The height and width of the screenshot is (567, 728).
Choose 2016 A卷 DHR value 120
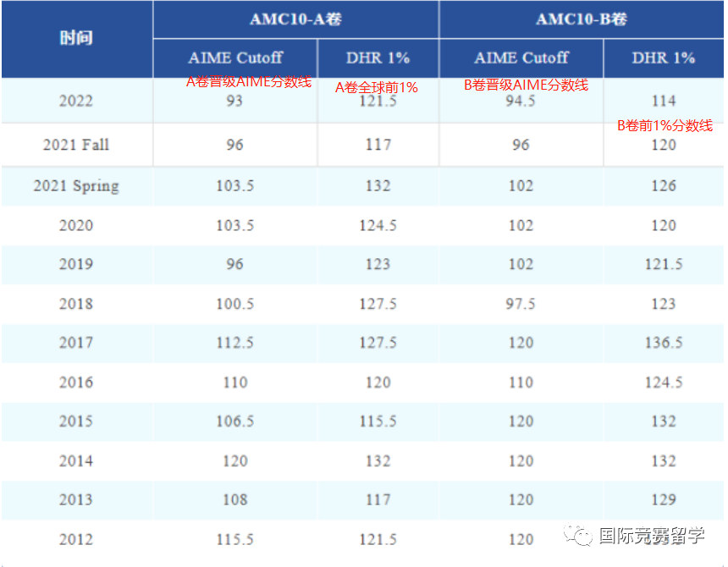(378, 383)
